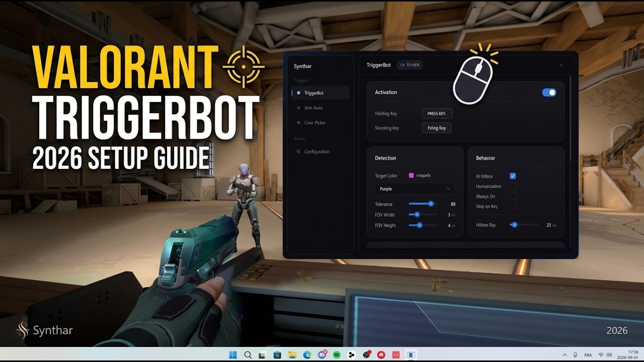644x362 pixels.
Task: Switch the FRA keyboard language indicator
Action: click(588, 354)
